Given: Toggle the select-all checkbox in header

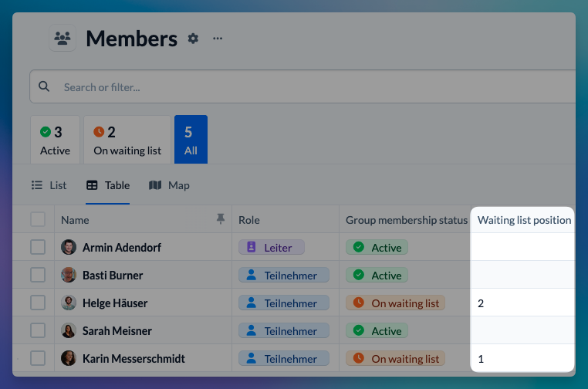Looking at the screenshot, I should coord(38,219).
